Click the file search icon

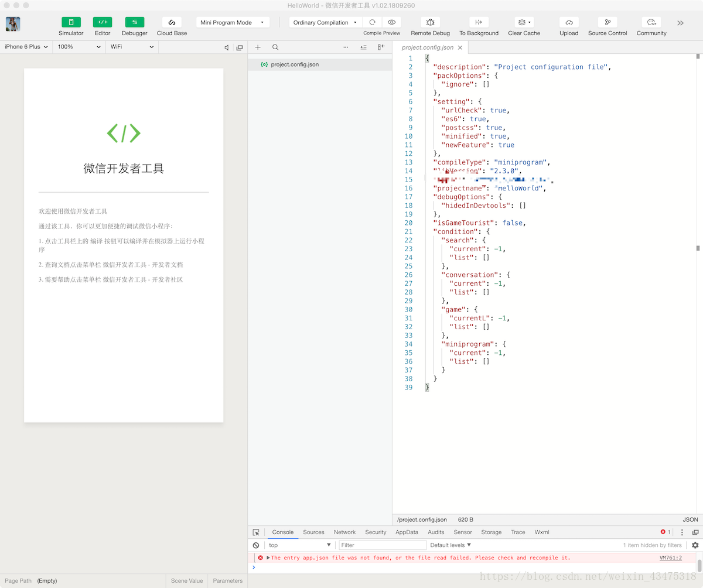pyautogui.click(x=275, y=47)
